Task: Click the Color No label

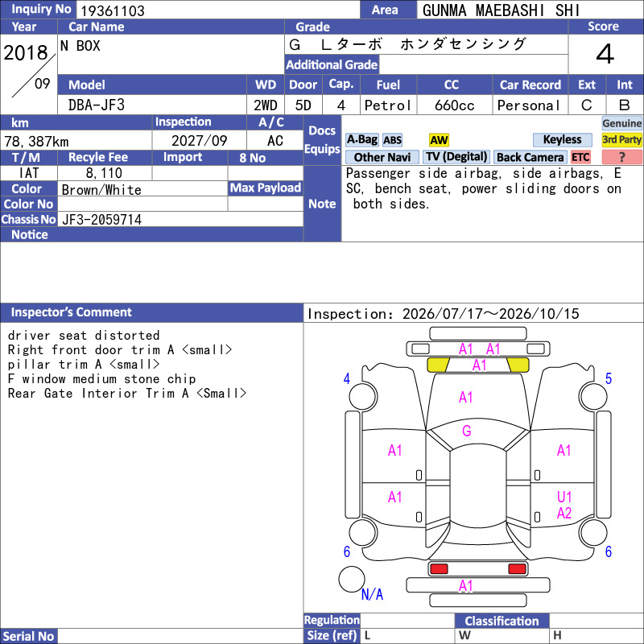Action: coord(28,204)
